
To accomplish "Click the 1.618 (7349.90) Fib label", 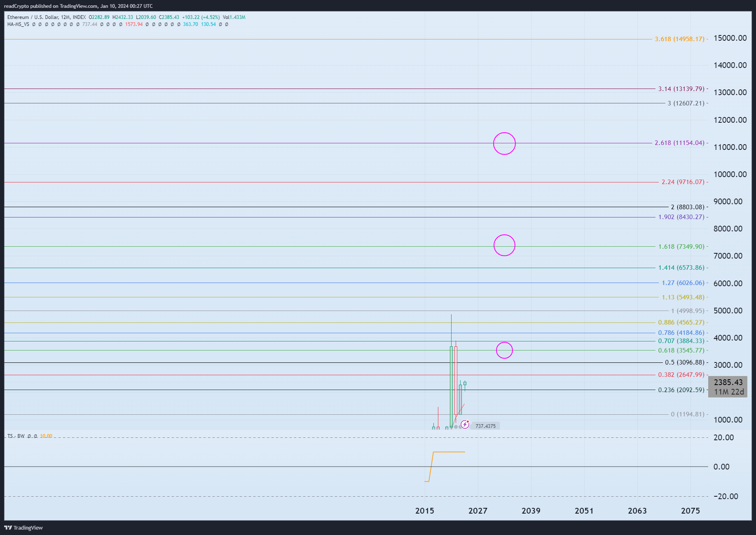I will pos(681,247).
